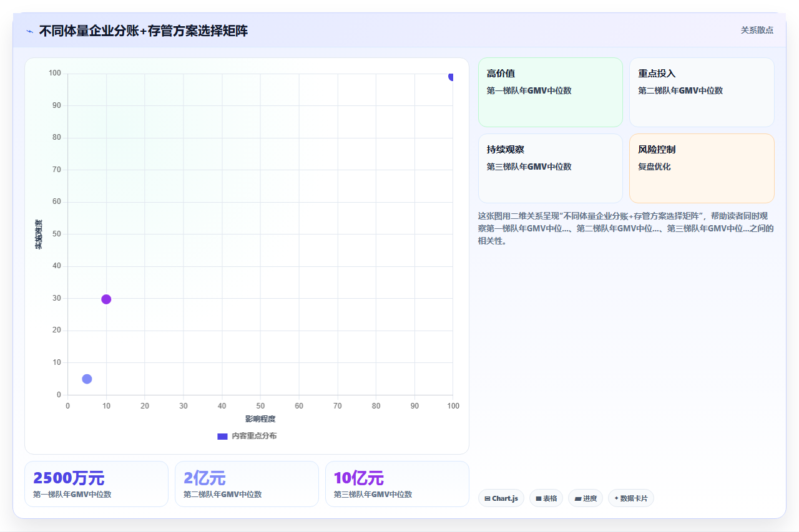Click the 2500万元 stat card

96,484
